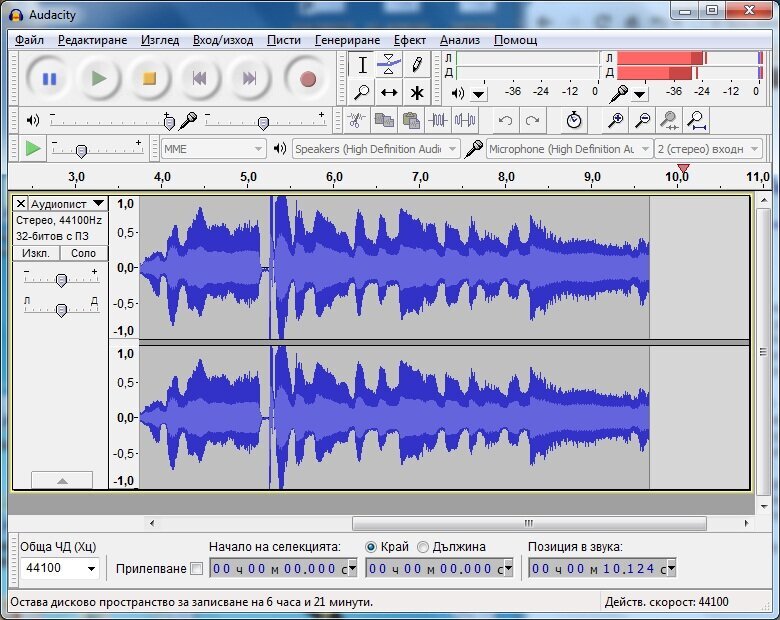
Task: Fit project in window zoom icon
Action: (696, 120)
